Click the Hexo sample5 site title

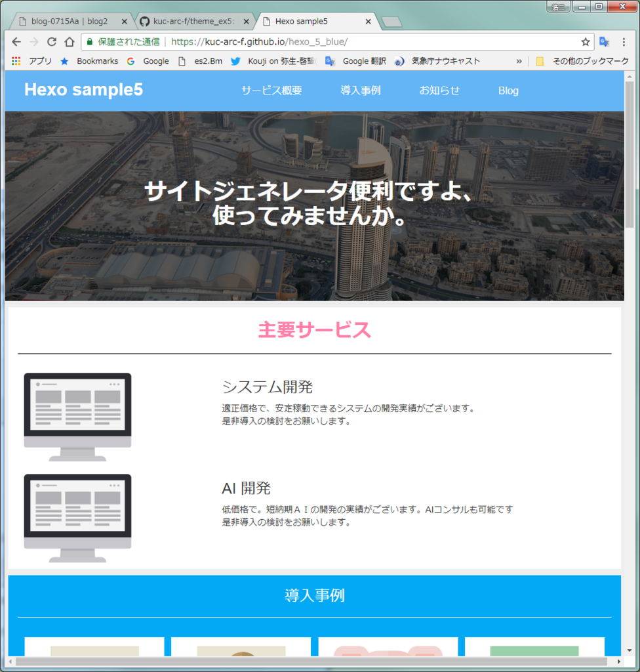[x=83, y=89]
